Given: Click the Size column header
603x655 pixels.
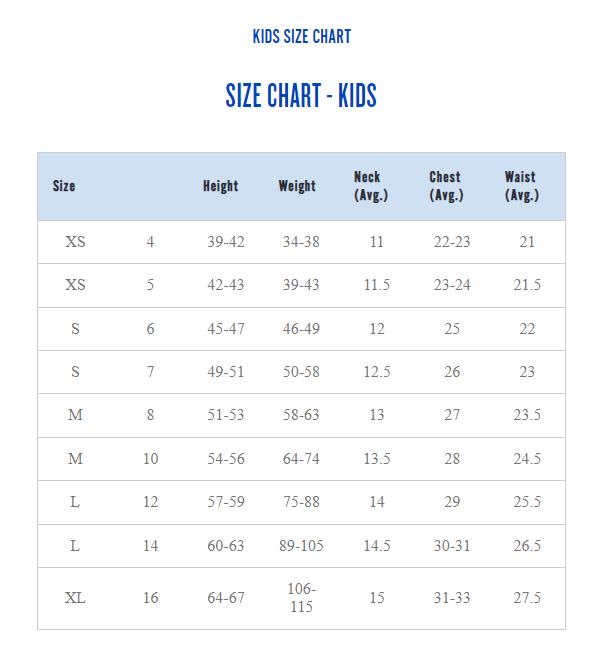Looking at the screenshot, I should (x=64, y=186).
